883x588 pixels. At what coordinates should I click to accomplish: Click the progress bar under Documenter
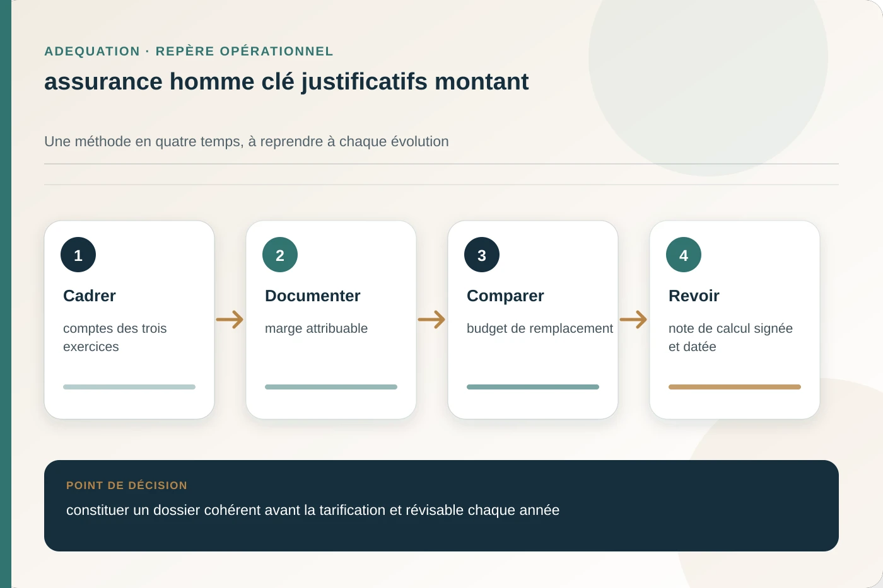331,387
